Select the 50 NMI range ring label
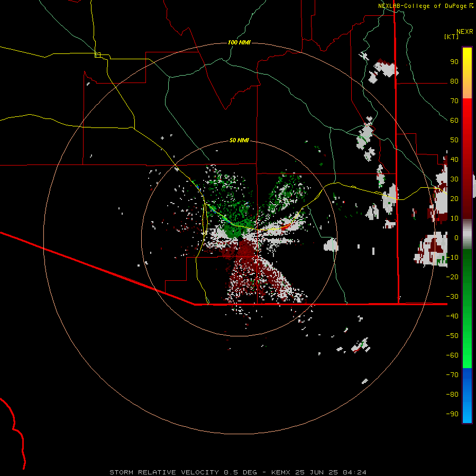476x476 pixels. click(239, 140)
